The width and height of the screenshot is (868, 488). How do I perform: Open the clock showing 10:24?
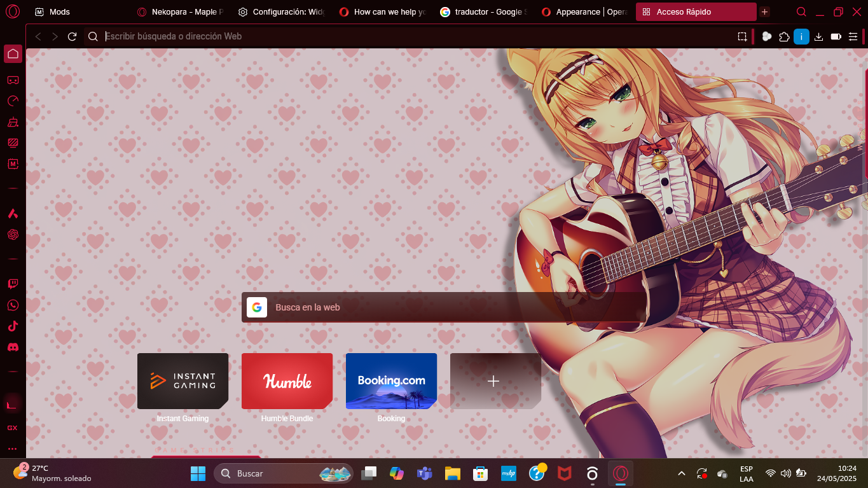(x=837, y=473)
